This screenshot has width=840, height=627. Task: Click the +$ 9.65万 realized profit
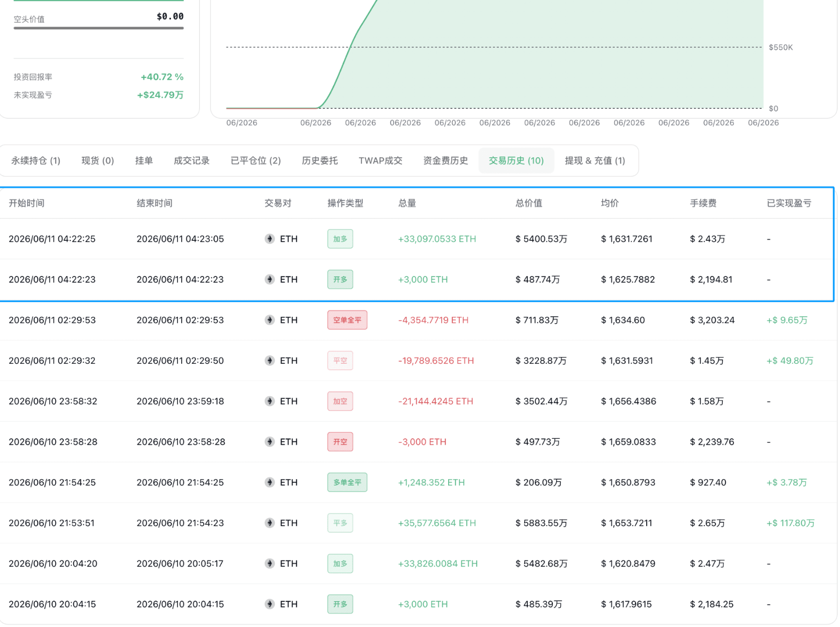tap(787, 320)
